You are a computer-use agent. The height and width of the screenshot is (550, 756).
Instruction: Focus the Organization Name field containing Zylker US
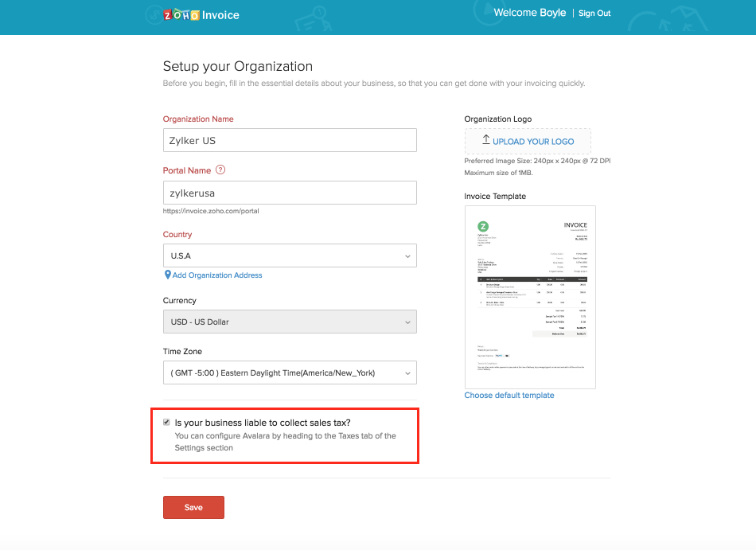point(290,140)
